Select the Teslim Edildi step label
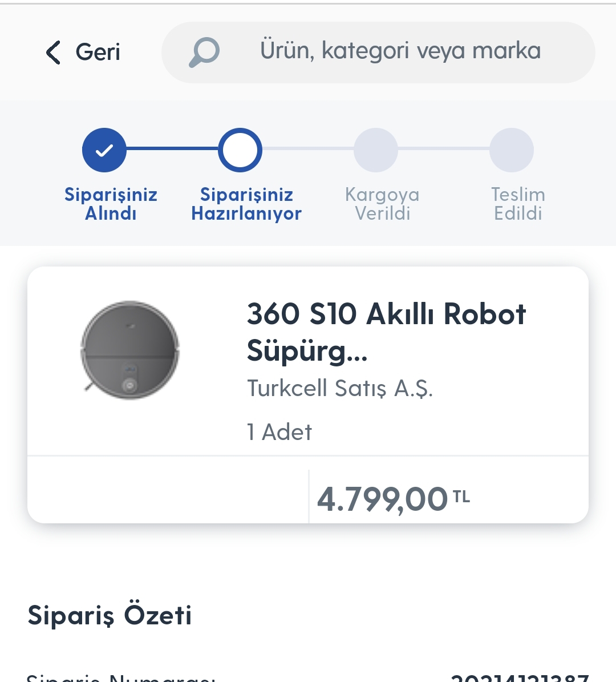616x682 pixels. pyautogui.click(x=518, y=204)
